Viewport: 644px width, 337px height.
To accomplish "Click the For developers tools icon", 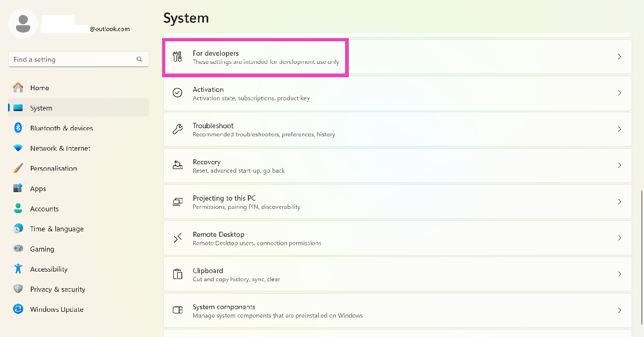I will coord(178,57).
